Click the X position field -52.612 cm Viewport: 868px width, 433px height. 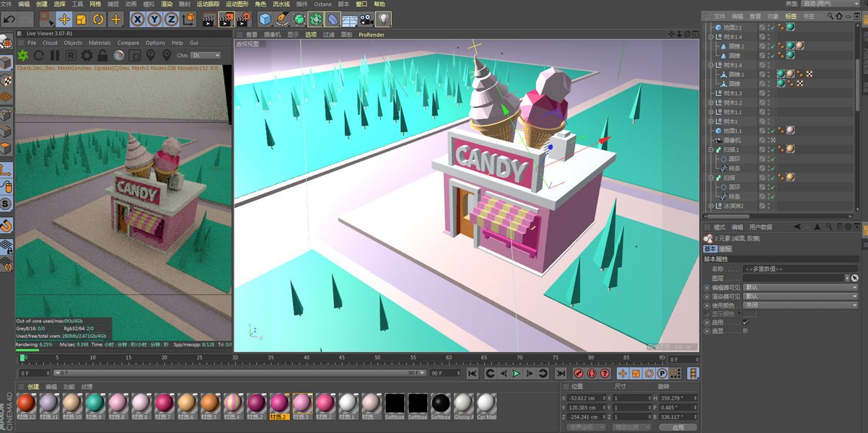[587, 398]
